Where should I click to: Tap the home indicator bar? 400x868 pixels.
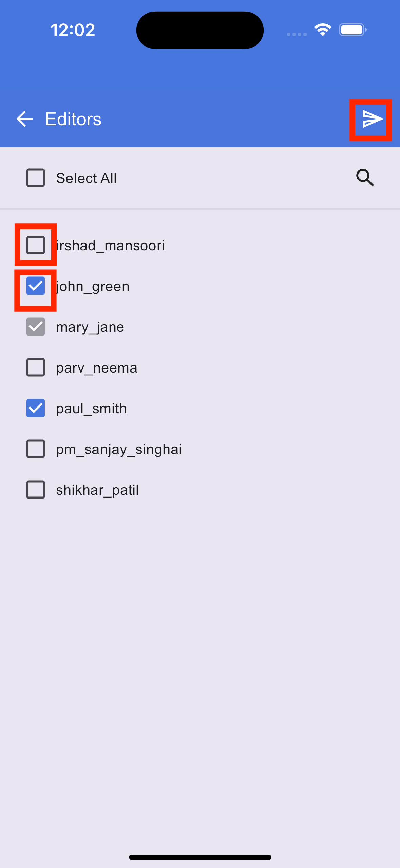[200, 857]
